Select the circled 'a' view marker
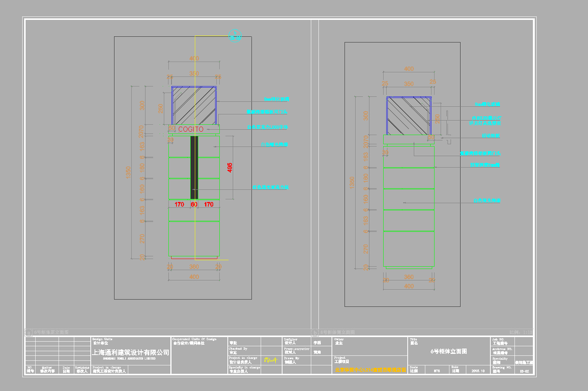 click(x=29, y=332)
